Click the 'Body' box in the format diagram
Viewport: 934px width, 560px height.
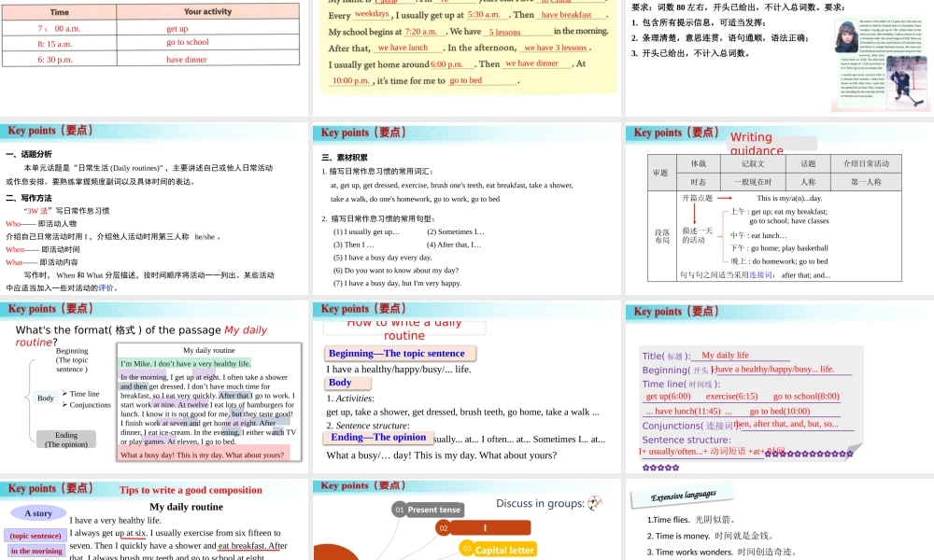[46, 399]
